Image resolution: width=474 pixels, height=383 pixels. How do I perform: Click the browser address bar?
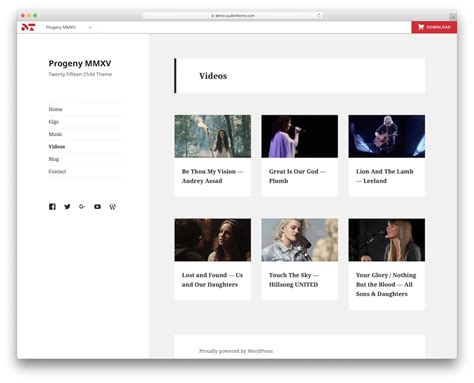coord(233,15)
